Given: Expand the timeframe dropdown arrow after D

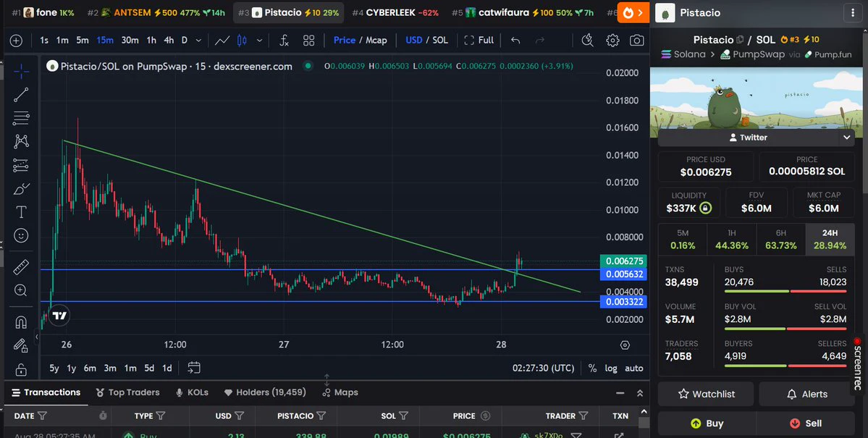Looking at the screenshot, I should click(199, 41).
